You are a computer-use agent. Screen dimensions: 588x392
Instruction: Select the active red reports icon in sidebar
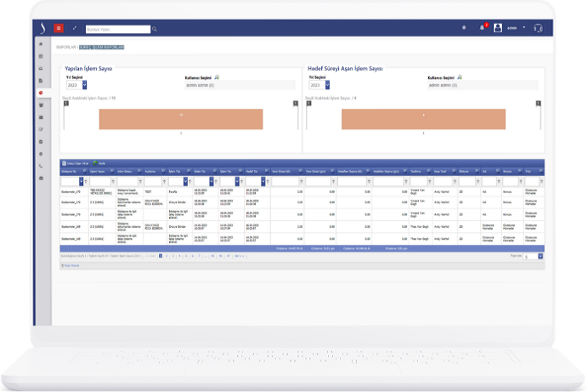tap(41, 93)
